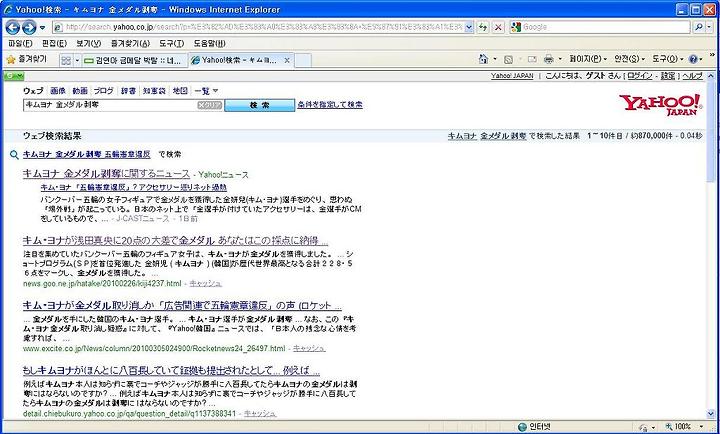Select the 地図 search category
Image resolution: width=720 pixels, height=434 pixels.
click(180, 91)
